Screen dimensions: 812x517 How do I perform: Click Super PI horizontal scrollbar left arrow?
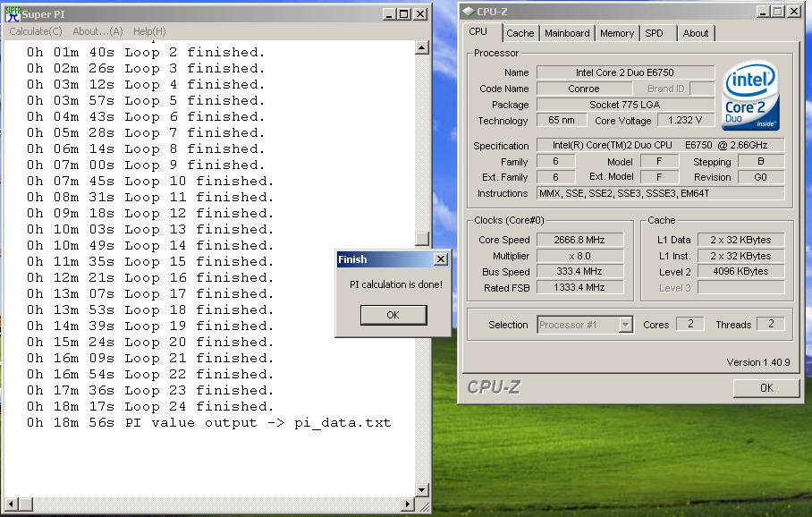pyautogui.click(x=11, y=504)
